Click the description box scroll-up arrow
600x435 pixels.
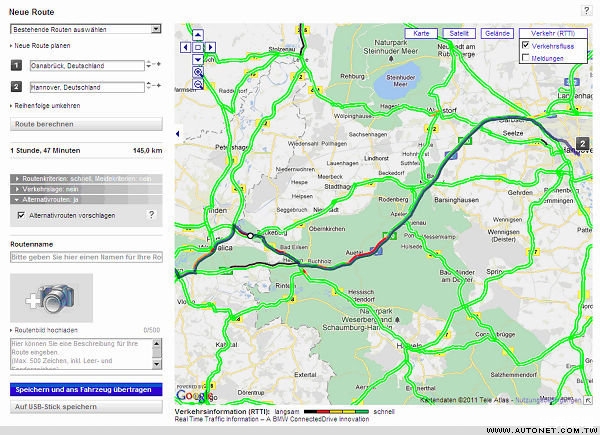[157, 343]
